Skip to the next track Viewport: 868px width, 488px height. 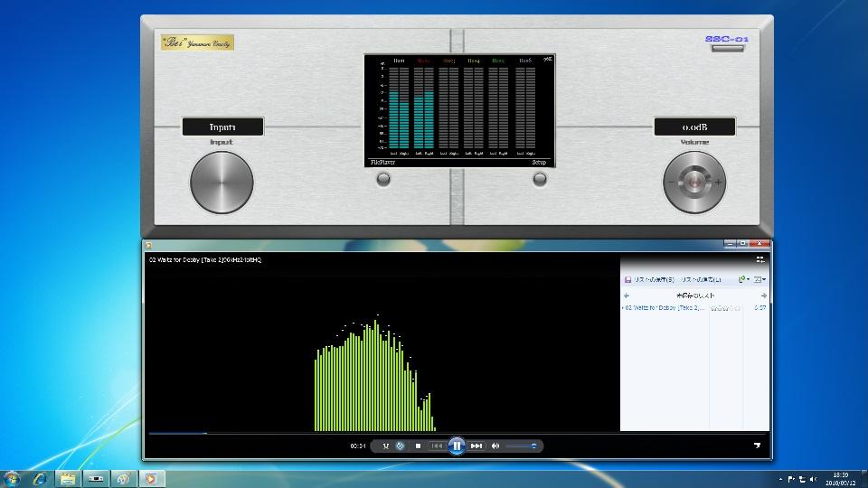tap(476, 446)
